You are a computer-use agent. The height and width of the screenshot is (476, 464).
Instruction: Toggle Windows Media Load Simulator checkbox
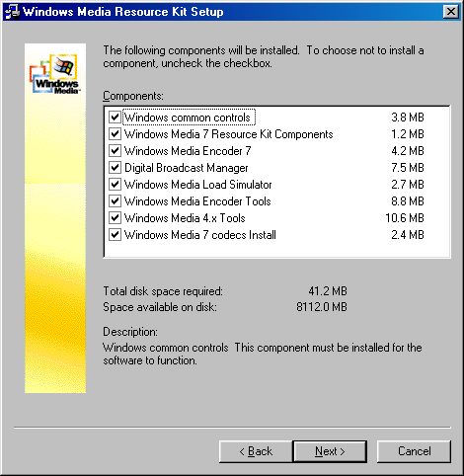(115, 185)
